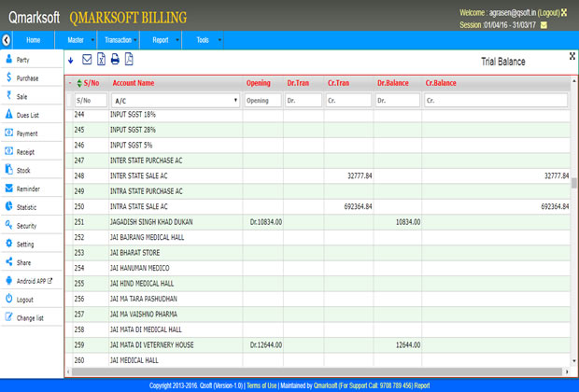Sort by Dr.Balance column header
This screenshot has height=392, width=579.
(393, 83)
